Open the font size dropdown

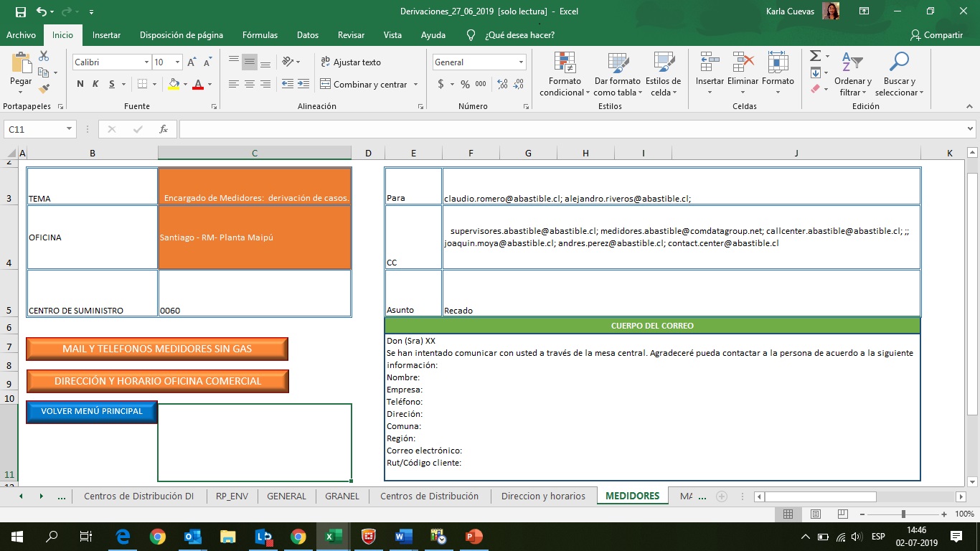[178, 62]
